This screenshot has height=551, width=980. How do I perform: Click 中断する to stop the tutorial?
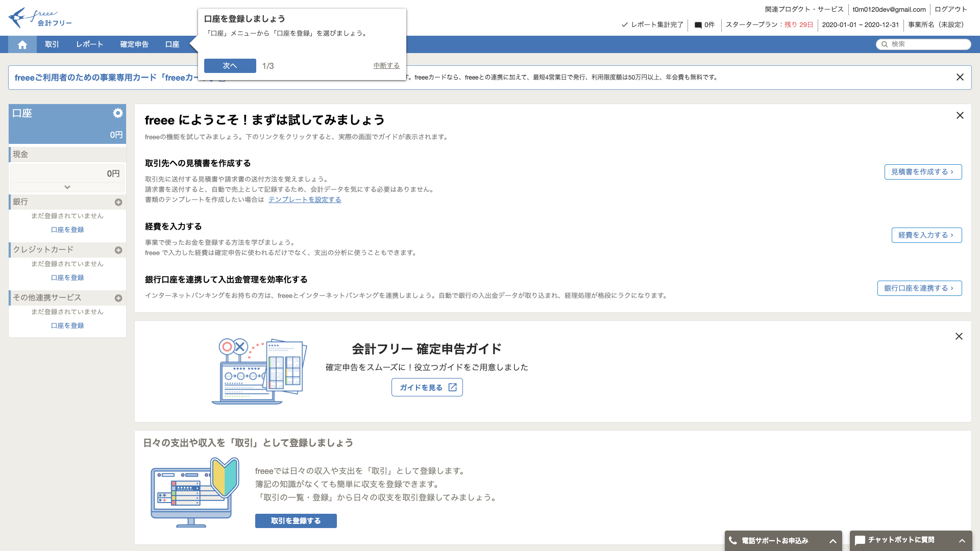point(386,66)
